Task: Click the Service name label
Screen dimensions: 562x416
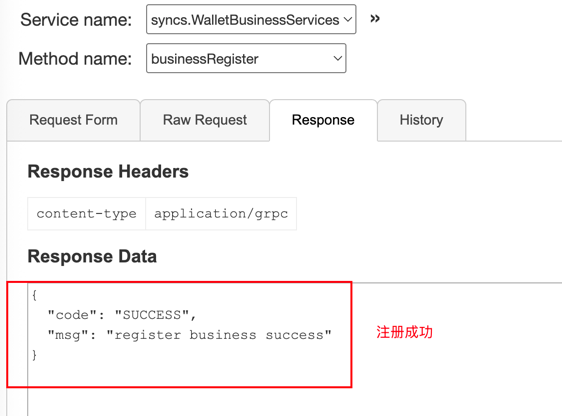Action: (x=76, y=20)
